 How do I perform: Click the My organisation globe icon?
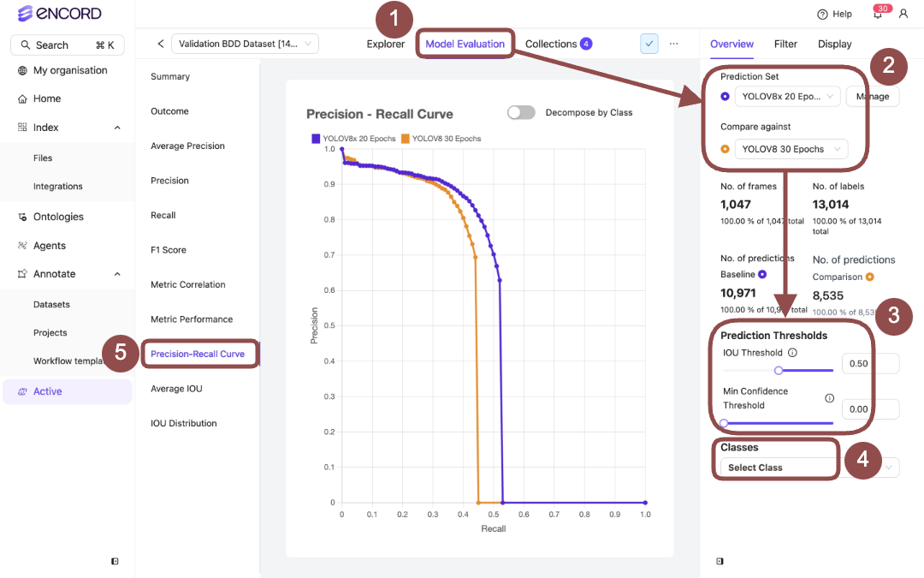point(22,71)
